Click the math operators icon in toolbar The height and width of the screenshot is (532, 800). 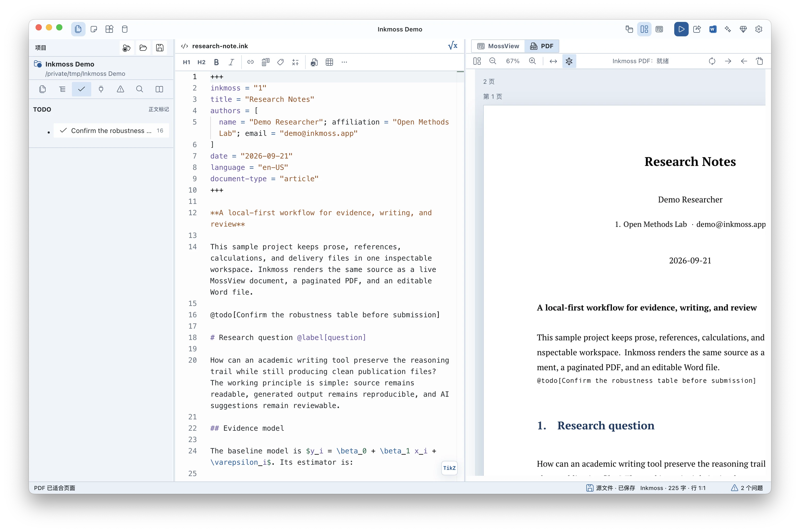click(x=296, y=62)
